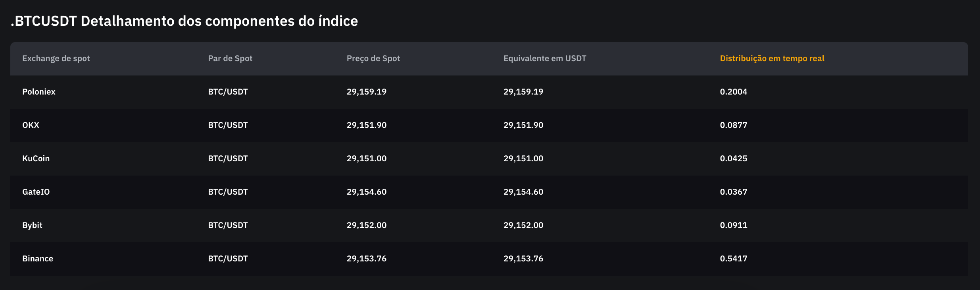This screenshot has height=290, width=980.
Task: Click the GateIO exchange name
Action: [36, 192]
